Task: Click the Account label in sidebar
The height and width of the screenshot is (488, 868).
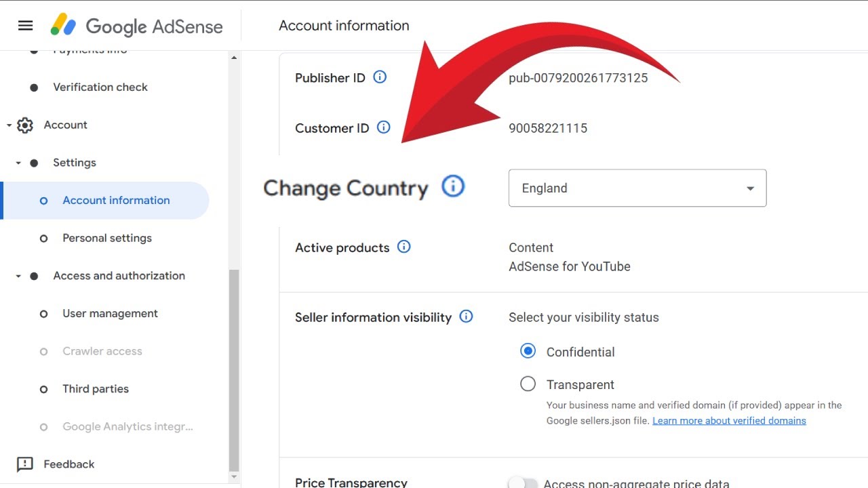Action: (x=66, y=125)
